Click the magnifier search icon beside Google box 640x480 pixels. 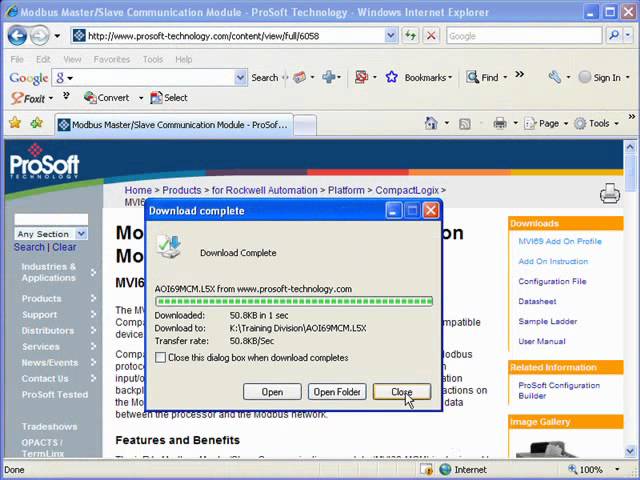point(614,36)
